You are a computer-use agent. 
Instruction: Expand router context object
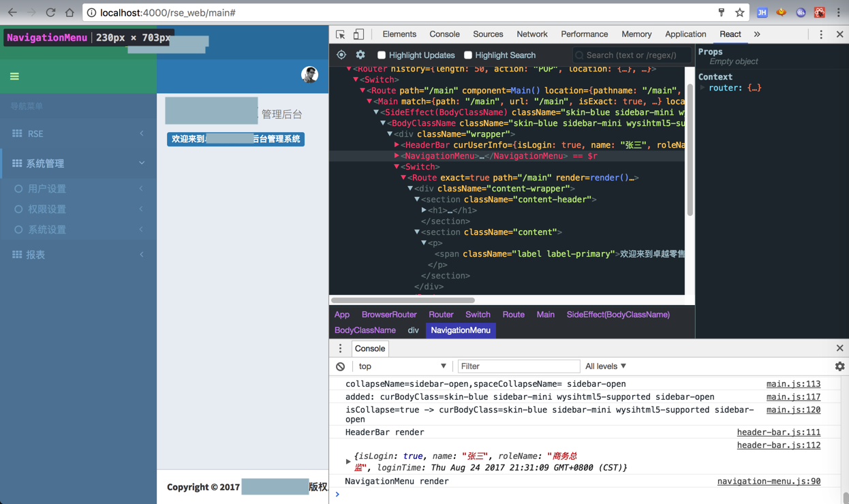(703, 88)
